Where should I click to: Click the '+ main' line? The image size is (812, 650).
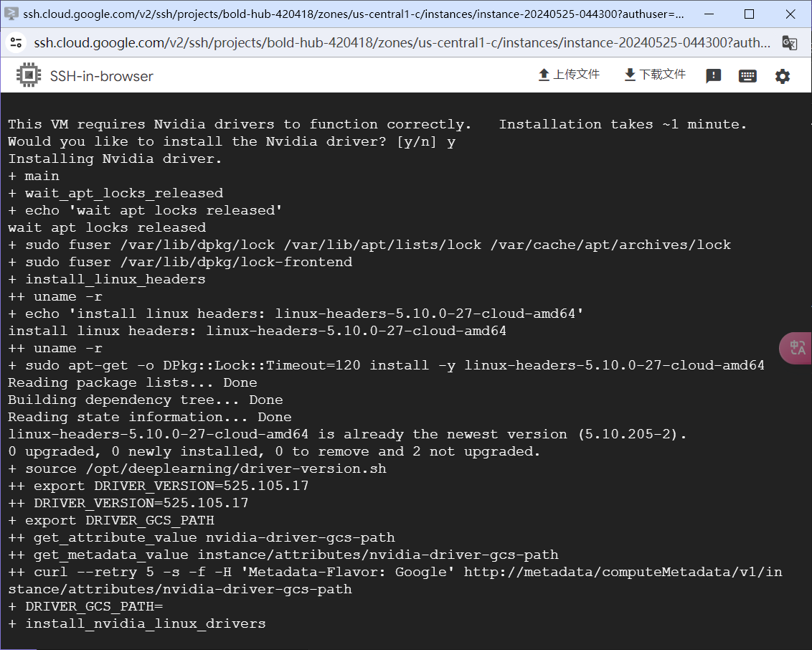[x=34, y=176]
